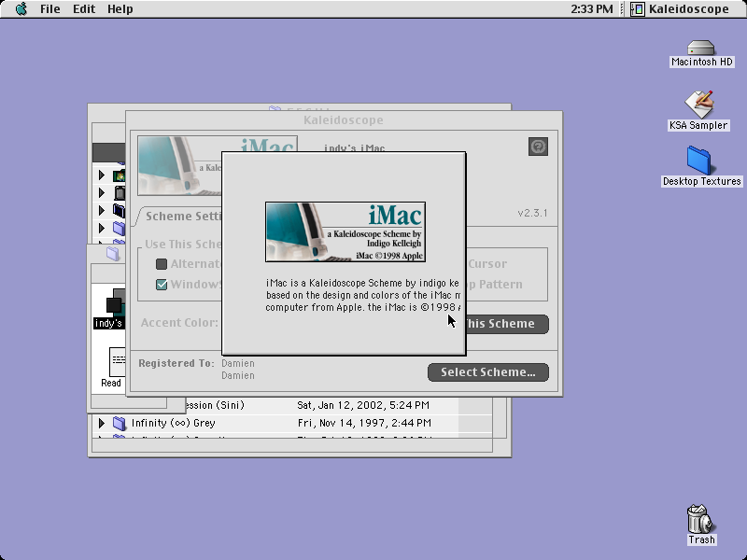Viewport: 747px width, 560px height.
Task: Click the question mark help button in Kaleidoscope
Action: pyautogui.click(x=539, y=147)
